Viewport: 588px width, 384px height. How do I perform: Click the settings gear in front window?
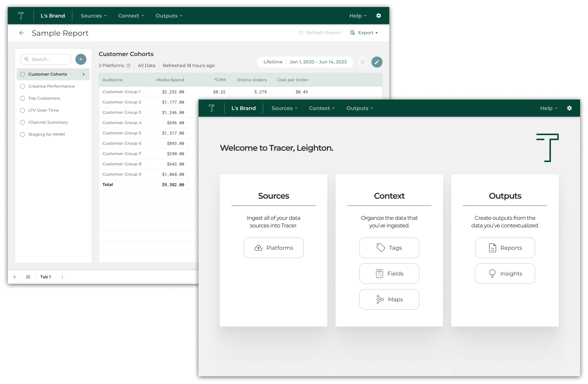[569, 108]
